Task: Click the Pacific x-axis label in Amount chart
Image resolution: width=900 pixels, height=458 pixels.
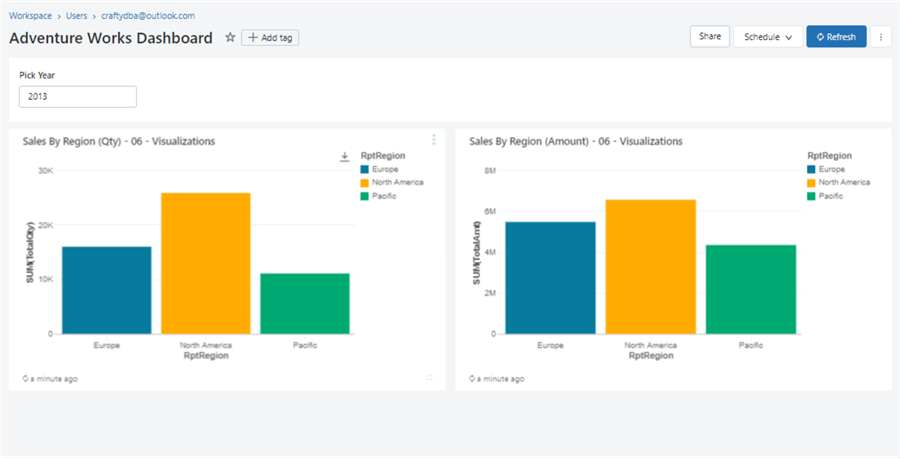Action: pyautogui.click(x=751, y=345)
